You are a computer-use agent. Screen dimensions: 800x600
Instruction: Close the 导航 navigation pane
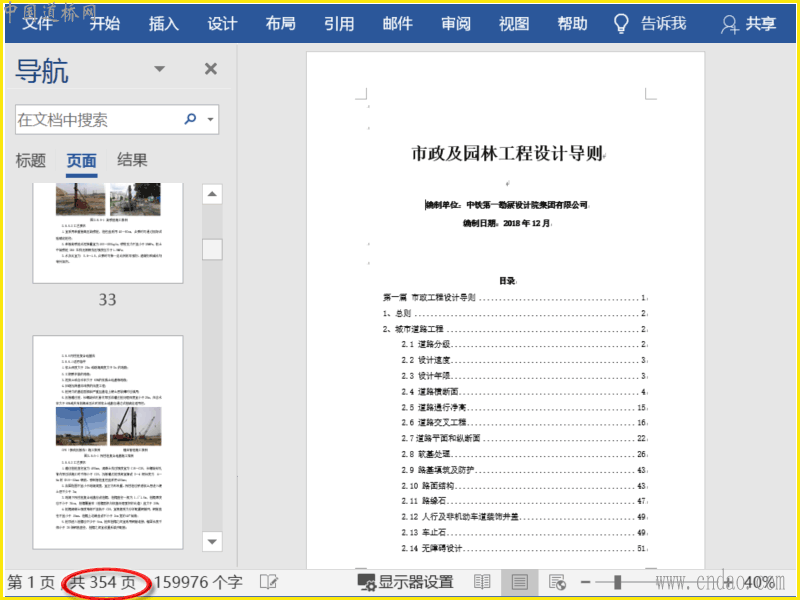211,69
